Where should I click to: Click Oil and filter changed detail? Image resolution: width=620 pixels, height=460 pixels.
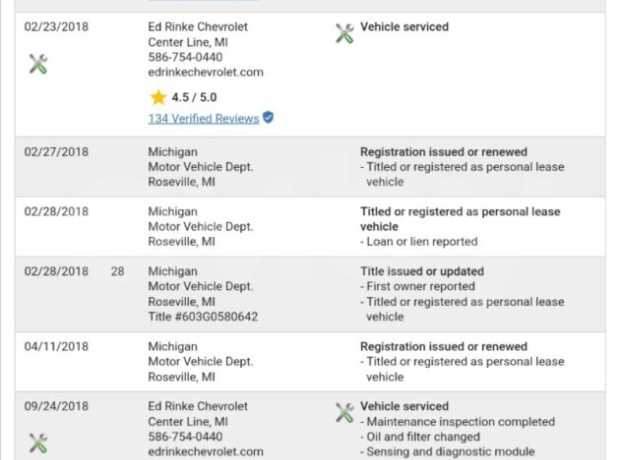[x=420, y=437]
